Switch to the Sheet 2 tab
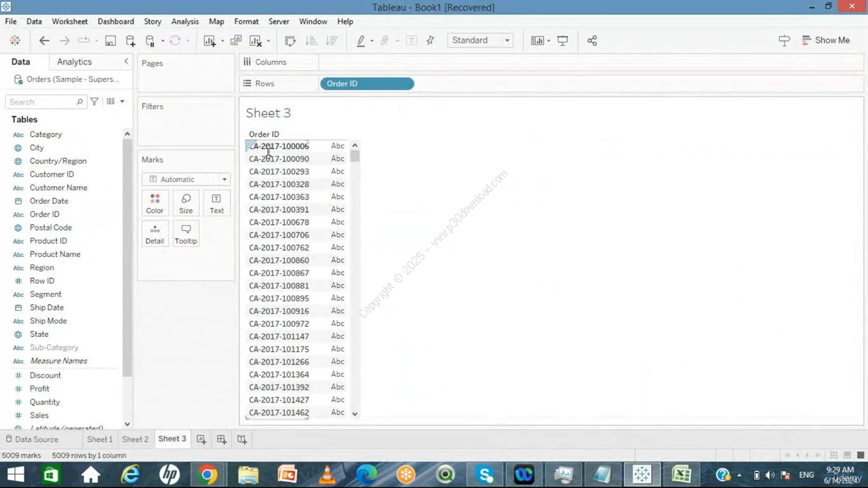 point(135,439)
